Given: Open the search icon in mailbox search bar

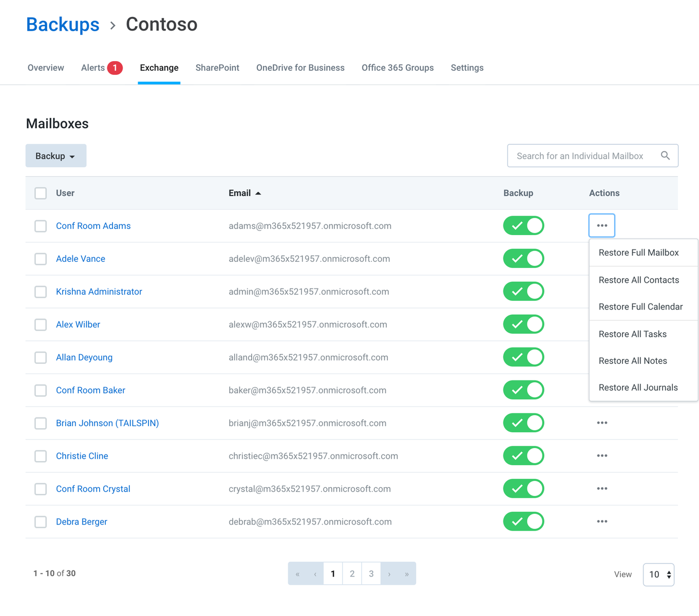Looking at the screenshot, I should point(666,156).
